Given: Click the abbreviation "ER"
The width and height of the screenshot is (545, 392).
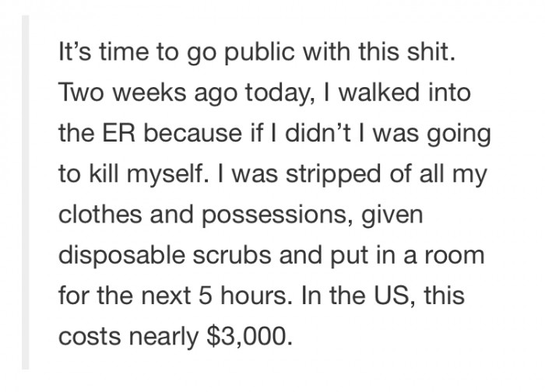Looking at the screenshot, I should coord(118,133).
